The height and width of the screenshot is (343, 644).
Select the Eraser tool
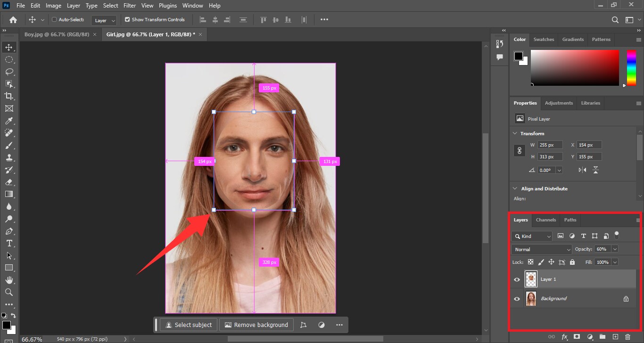(9, 182)
